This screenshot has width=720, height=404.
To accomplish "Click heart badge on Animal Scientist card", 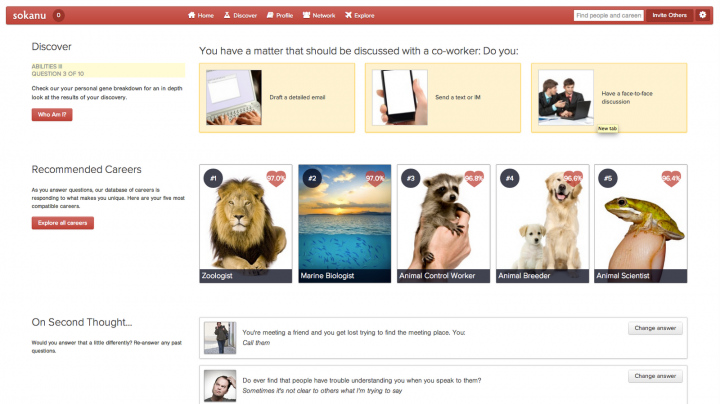I will (671, 178).
